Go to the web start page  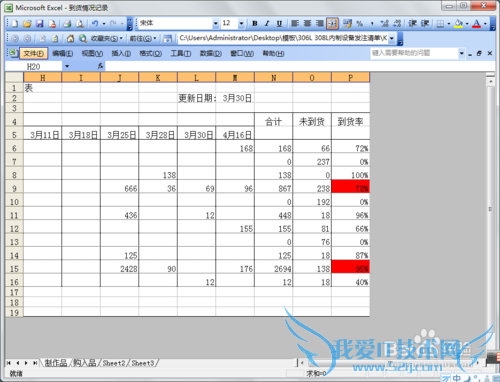[70, 39]
